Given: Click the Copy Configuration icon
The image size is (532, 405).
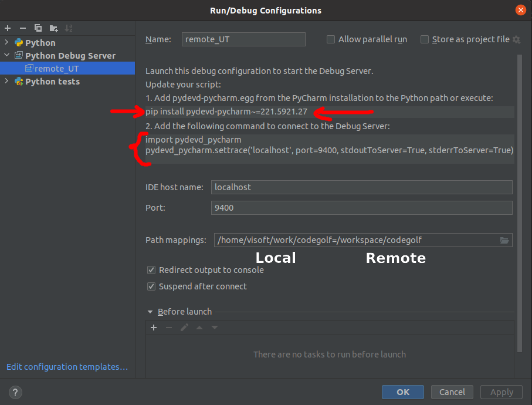Looking at the screenshot, I should [38, 28].
